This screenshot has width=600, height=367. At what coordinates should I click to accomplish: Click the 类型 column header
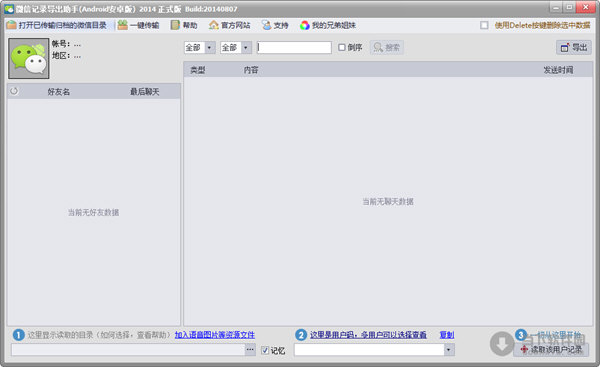coord(197,70)
